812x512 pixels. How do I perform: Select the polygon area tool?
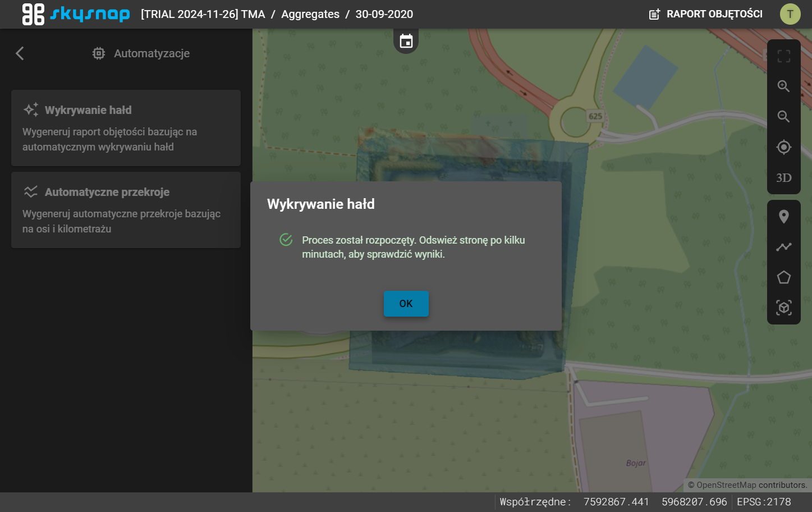pos(783,277)
